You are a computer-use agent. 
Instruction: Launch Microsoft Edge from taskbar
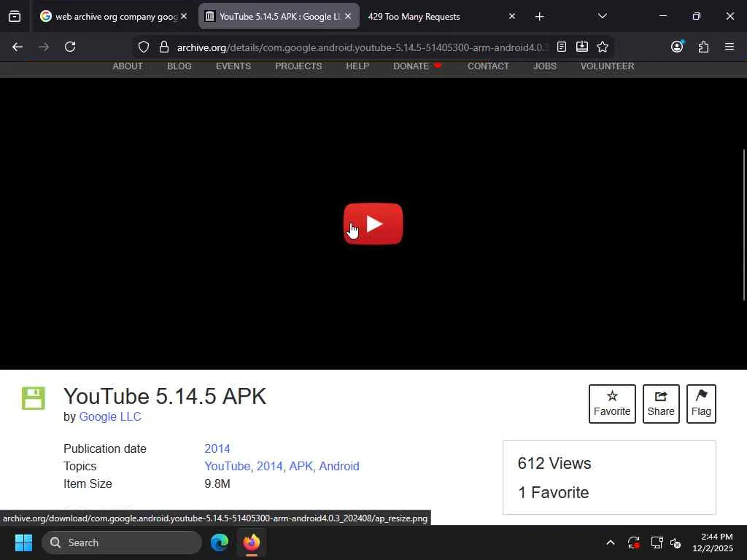(219, 542)
